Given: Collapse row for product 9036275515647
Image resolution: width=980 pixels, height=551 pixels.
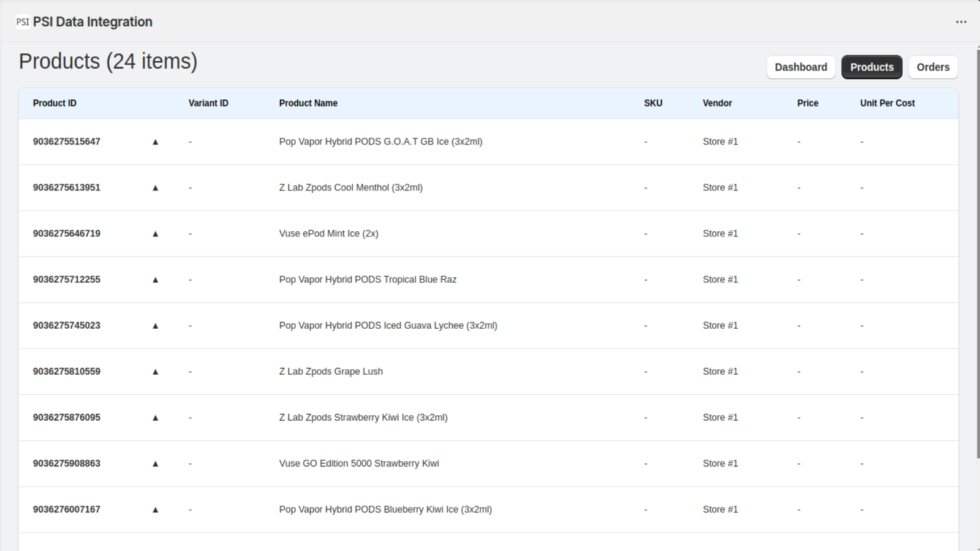Looking at the screenshot, I should [x=155, y=142].
